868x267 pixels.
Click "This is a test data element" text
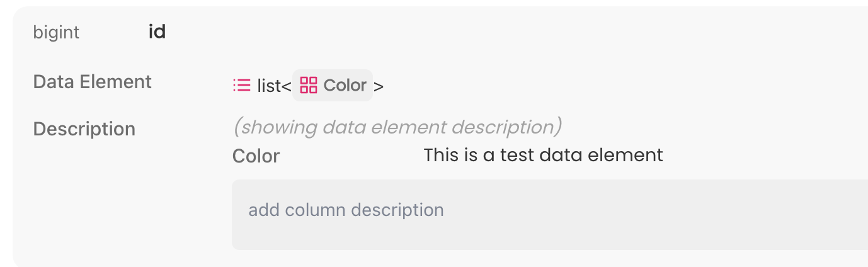coord(543,155)
